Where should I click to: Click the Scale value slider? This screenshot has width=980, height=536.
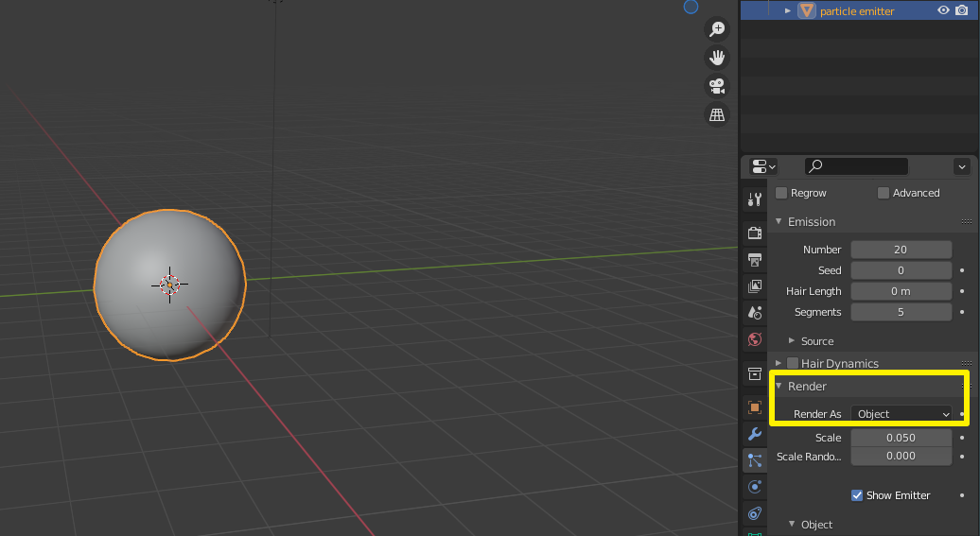(x=901, y=438)
